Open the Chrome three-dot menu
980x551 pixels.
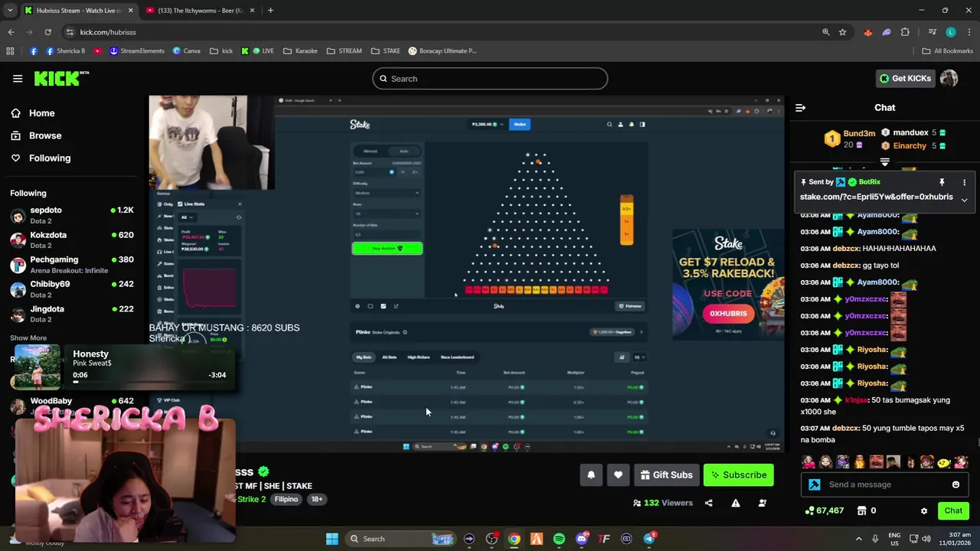pyautogui.click(x=969, y=32)
